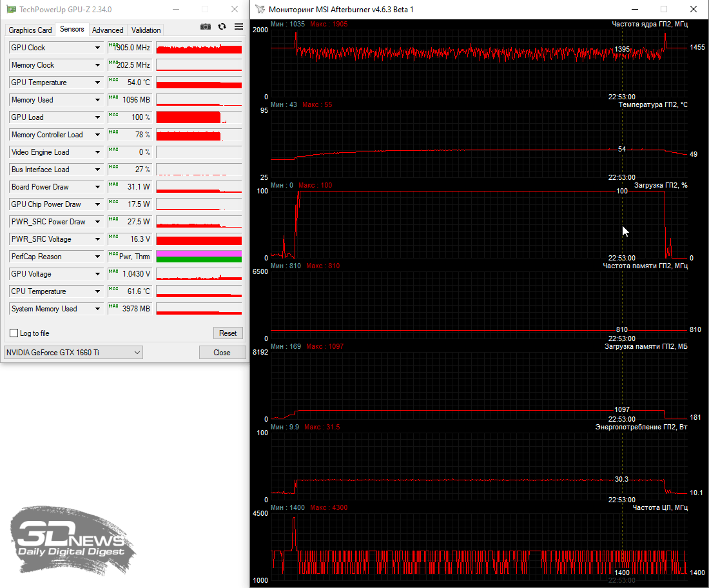
Task: Open the GPU Load sensor dropdown
Action: pos(97,117)
